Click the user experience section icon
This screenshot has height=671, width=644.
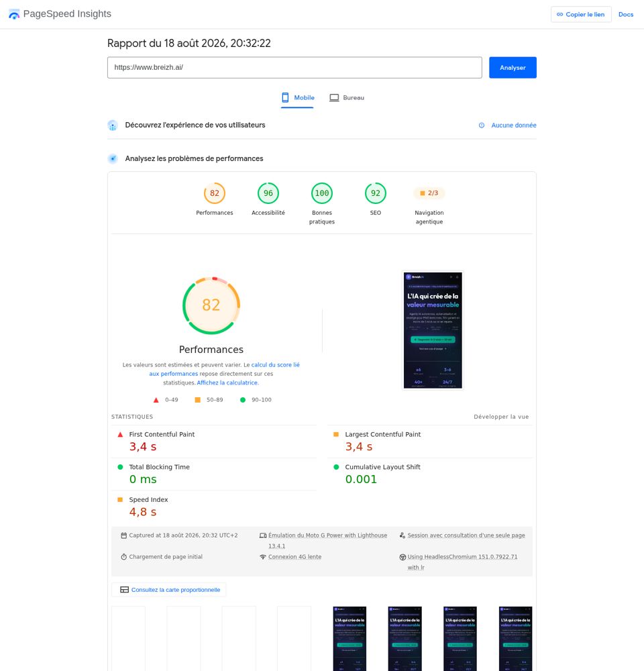(x=113, y=125)
